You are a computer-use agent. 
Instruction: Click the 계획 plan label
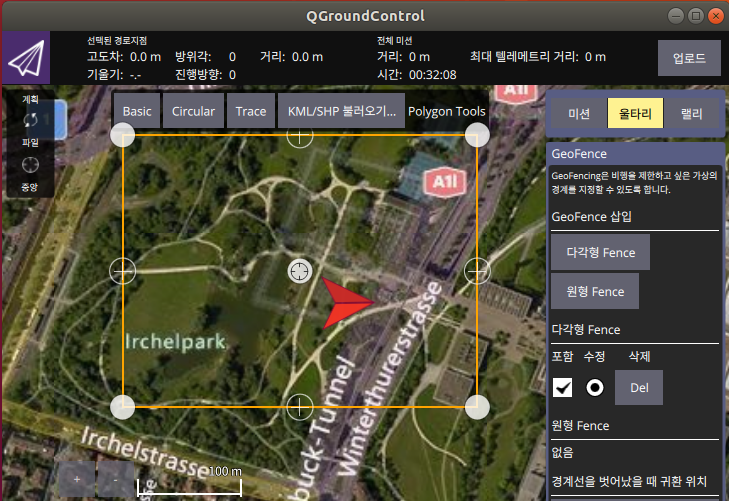tap(30, 99)
